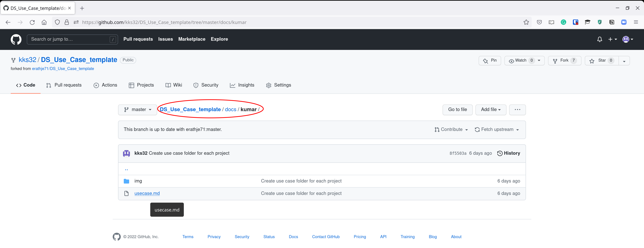Switch to the Insights tab
The width and height of the screenshot is (644, 248).
(x=242, y=85)
